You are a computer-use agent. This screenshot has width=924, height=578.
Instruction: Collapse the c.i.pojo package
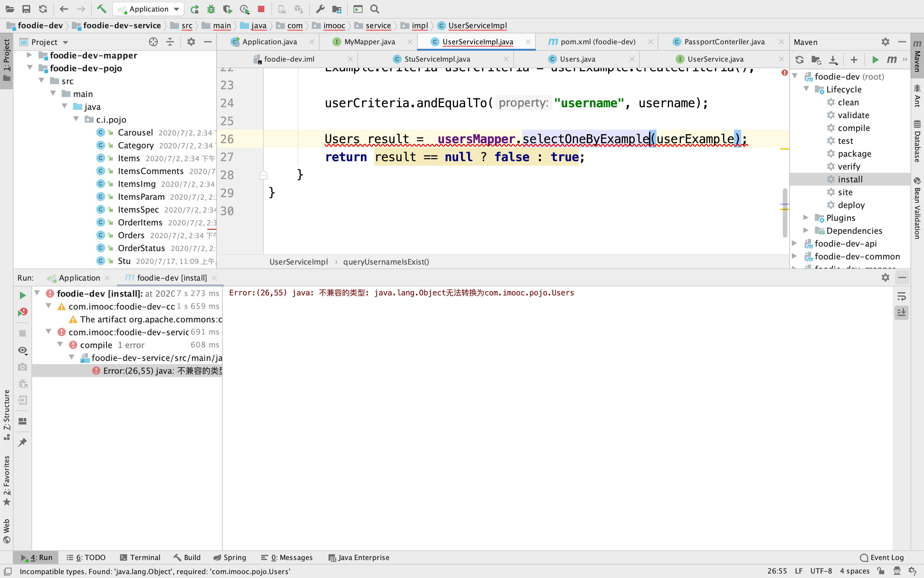pyautogui.click(x=76, y=119)
